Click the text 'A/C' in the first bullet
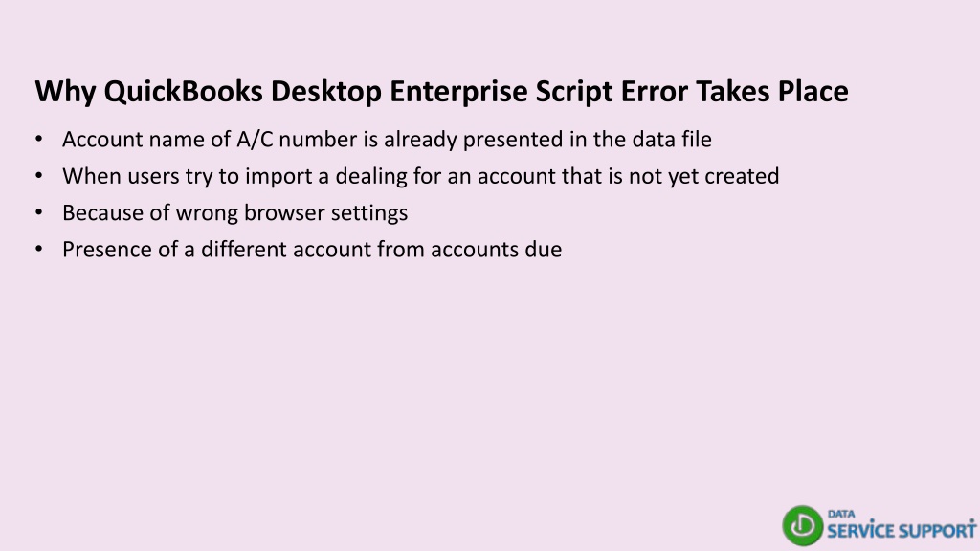The image size is (980, 551). [255, 140]
